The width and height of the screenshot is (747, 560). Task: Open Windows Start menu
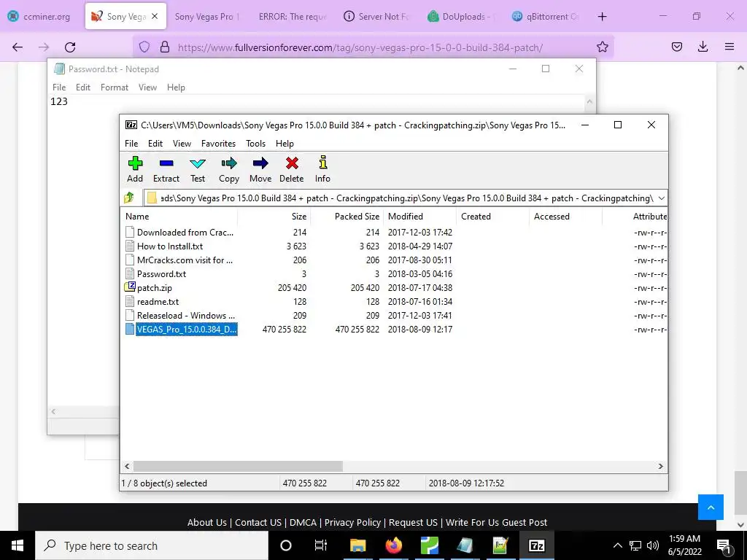pos(18,545)
